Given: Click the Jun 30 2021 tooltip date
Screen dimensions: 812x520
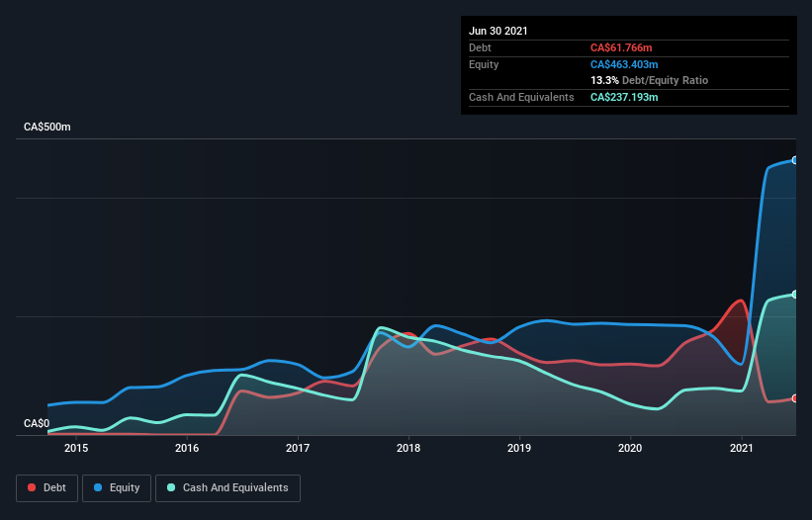Looking at the screenshot, I should [498, 31].
